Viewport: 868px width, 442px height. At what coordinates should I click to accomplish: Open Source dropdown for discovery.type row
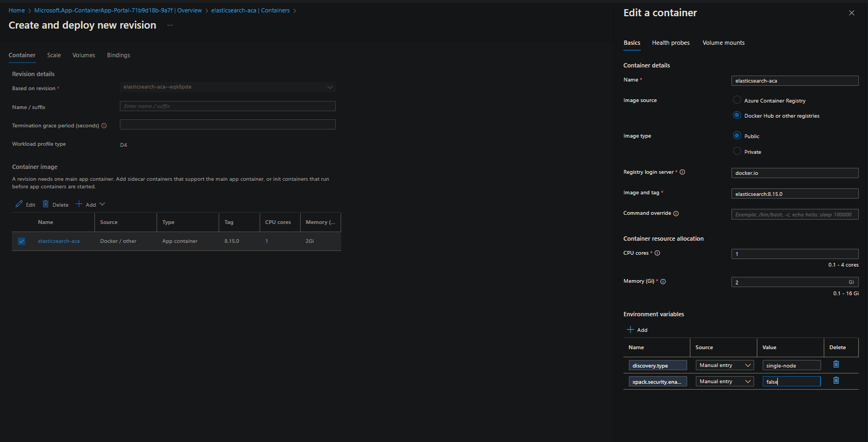click(724, 365)
